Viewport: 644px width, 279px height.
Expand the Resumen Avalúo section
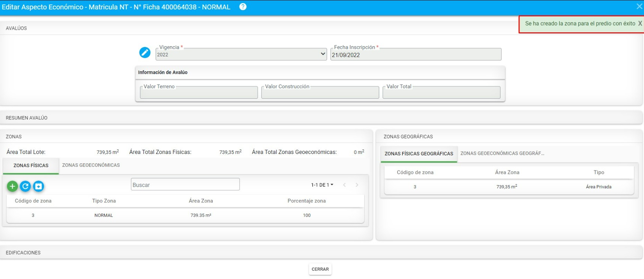click(x=26, y=118)
